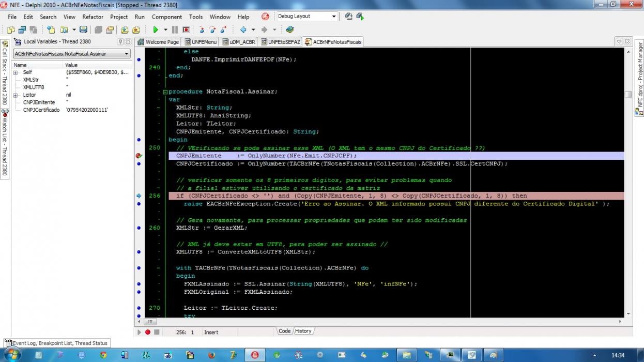This screenshot has height=362, width=644.
Task: Select the CNPJEmitente variable row
Action: [x=72, y=102]
